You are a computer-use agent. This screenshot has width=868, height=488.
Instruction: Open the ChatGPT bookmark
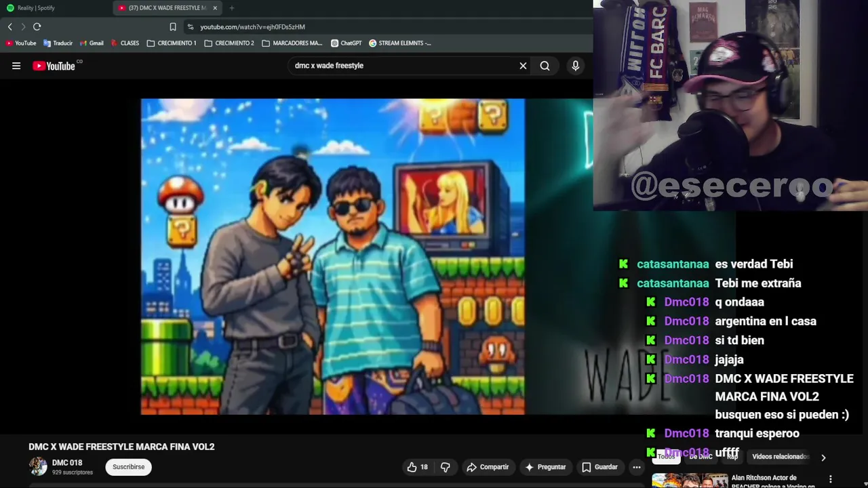click(346, 43)
